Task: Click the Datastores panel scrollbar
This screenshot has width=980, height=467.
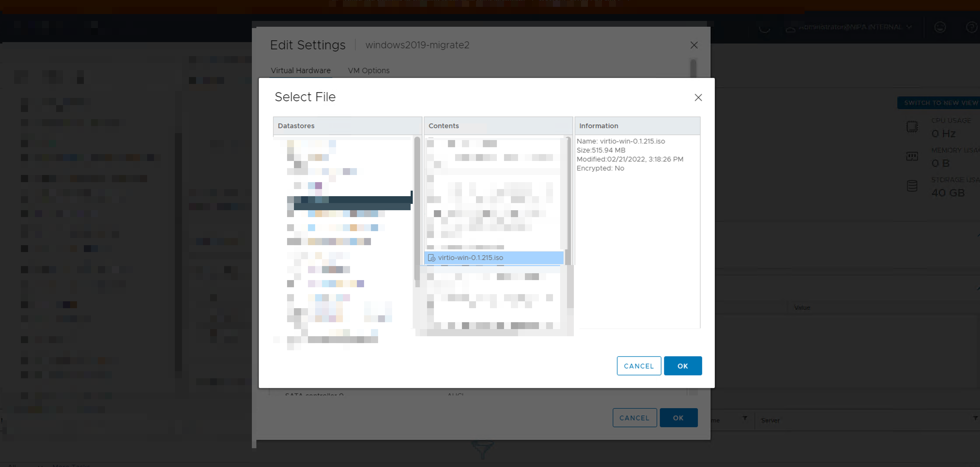Action: tap(417, 209)
